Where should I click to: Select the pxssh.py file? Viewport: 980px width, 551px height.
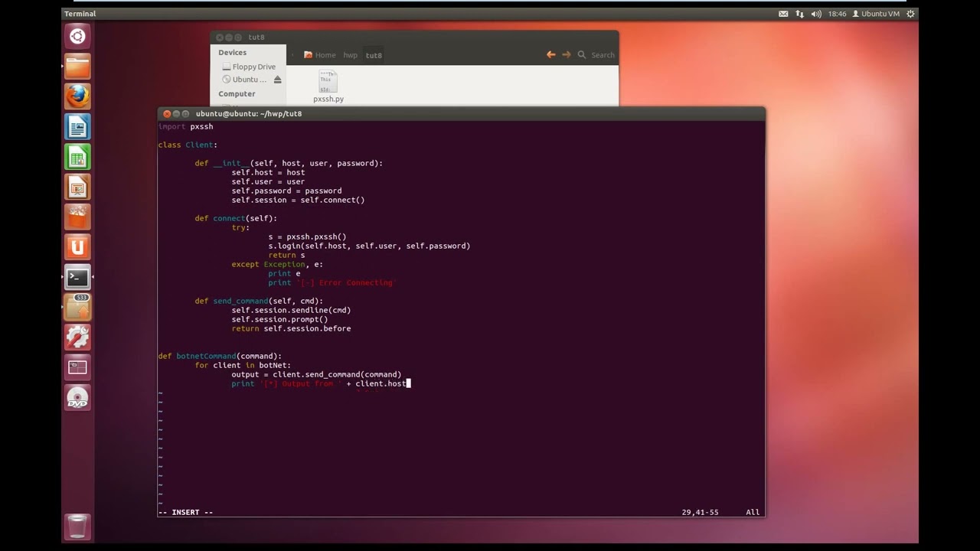[328, 86]
